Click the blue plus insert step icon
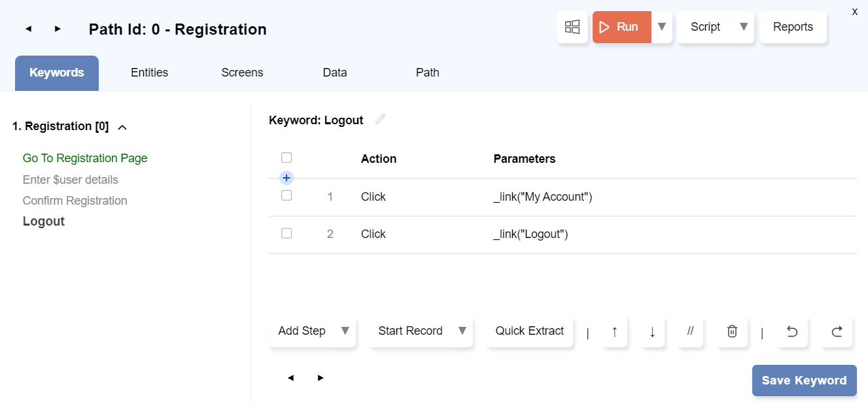Screen dimensions: 868x408 pyautogui.click(x=286, y=178)
